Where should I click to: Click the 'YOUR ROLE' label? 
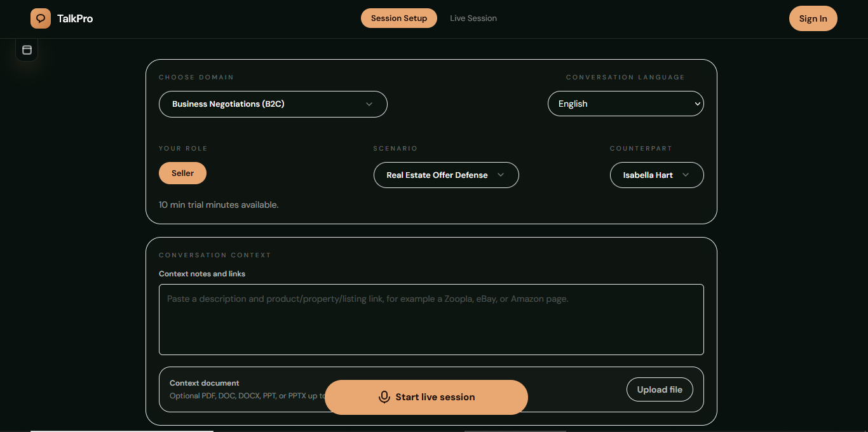(183, 148)
